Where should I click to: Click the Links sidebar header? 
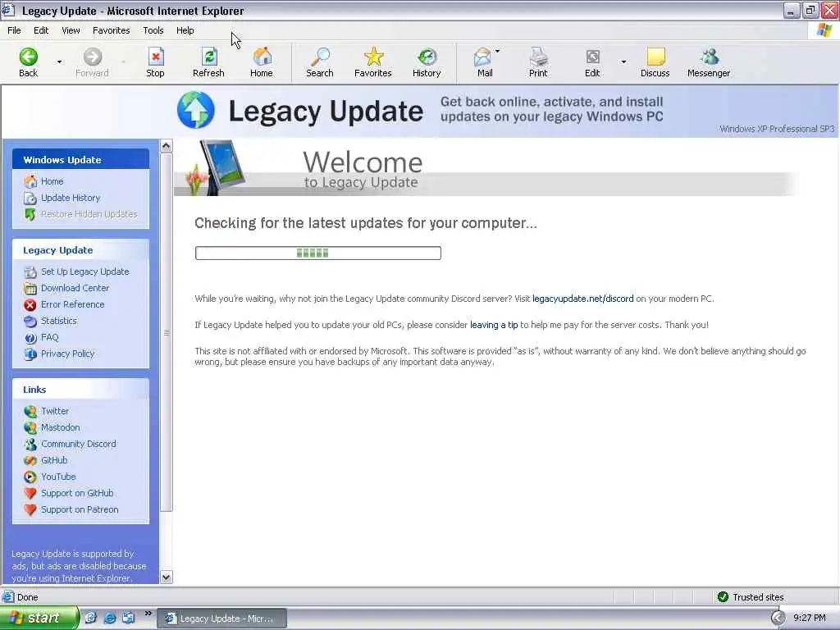pos(81,390)
